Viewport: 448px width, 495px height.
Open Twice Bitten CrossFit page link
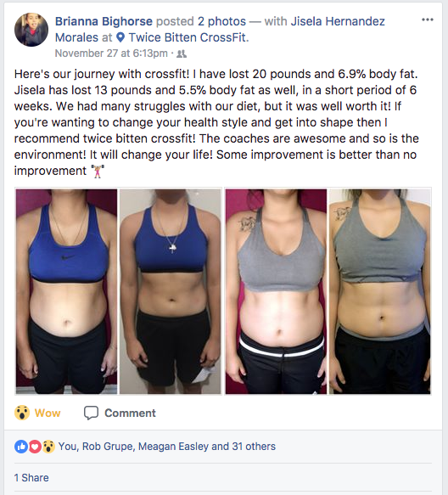[188, 37]
